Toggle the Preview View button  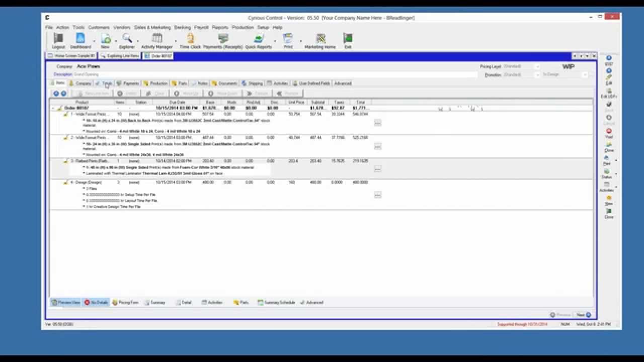tap(66, 302)
